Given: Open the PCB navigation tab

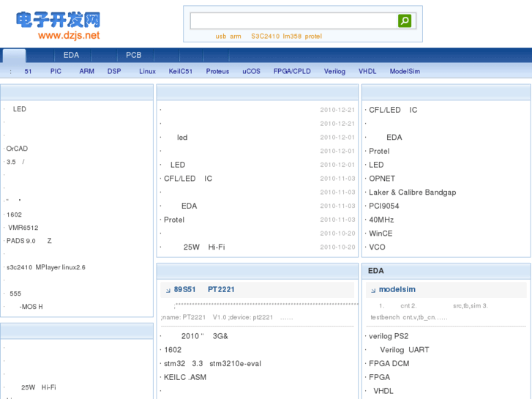Looking at the screenshot, I should pos(134,55).
